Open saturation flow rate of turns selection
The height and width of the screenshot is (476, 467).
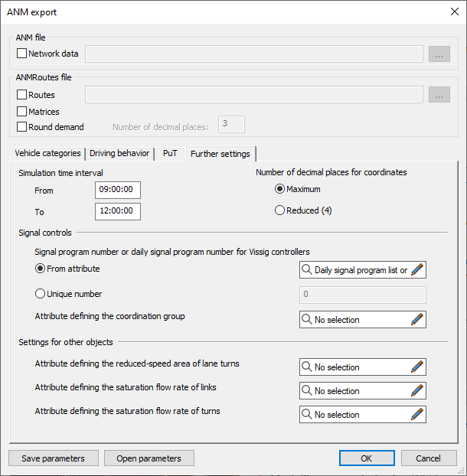point(356,415)
